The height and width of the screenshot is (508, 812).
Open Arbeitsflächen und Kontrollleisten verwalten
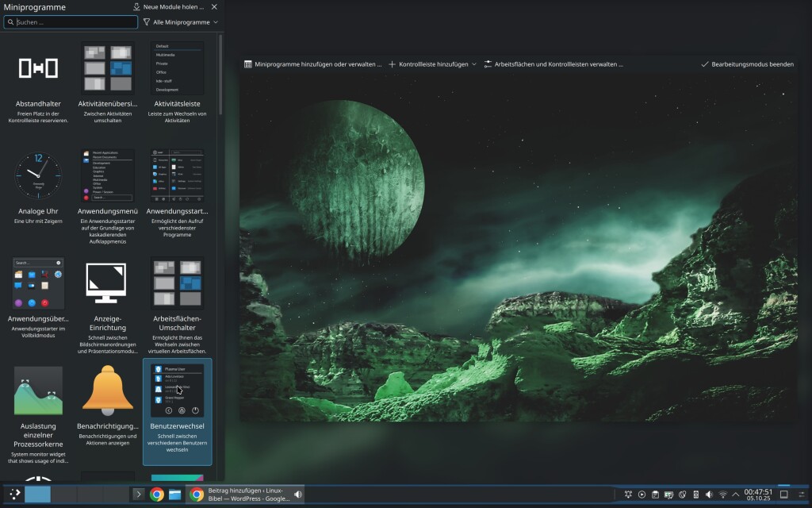pos(553,64)
